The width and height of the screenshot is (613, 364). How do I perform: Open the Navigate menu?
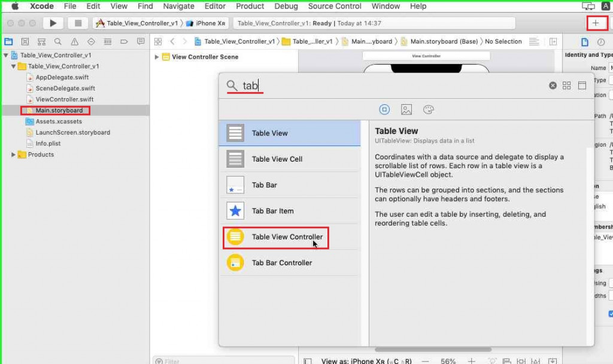click(178, 6)
